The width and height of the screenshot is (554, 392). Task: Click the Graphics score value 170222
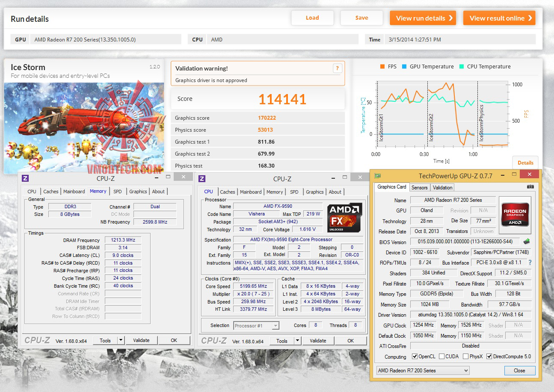point(267,118)
